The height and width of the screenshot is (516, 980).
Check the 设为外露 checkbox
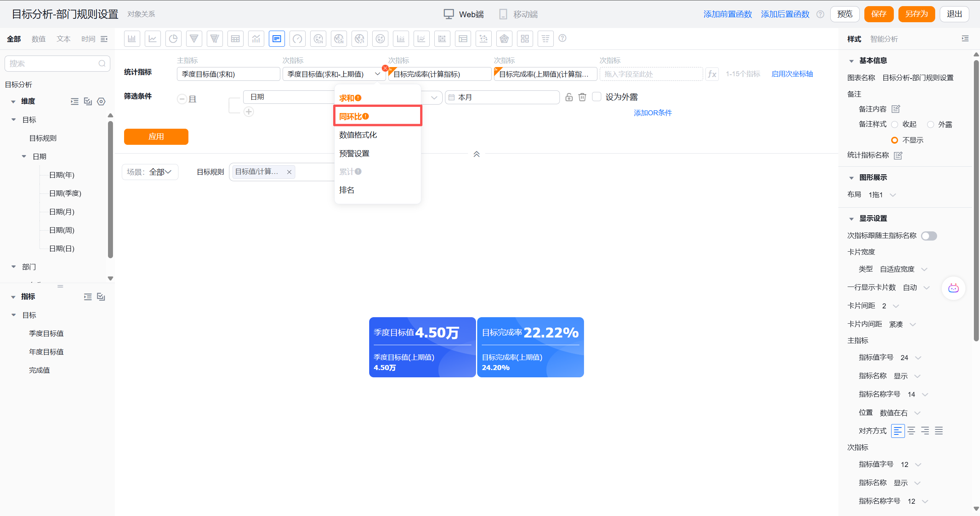(596, 97)
